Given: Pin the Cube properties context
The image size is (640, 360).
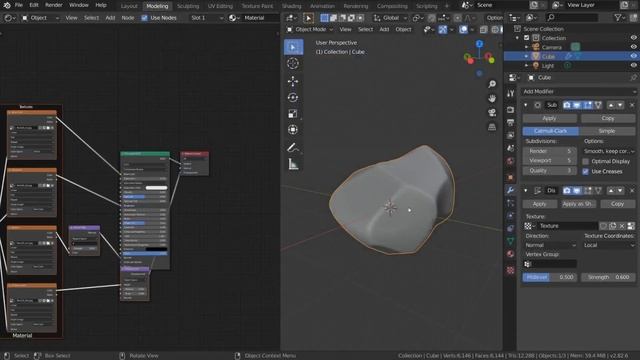Looking at the screenshot, I should [633, 78].
